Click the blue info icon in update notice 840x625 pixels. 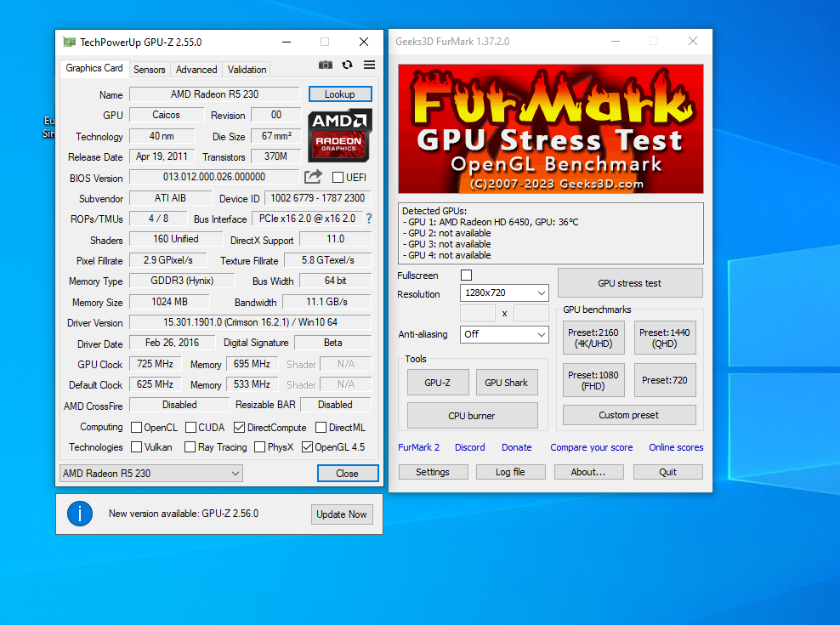click(80, 514)
